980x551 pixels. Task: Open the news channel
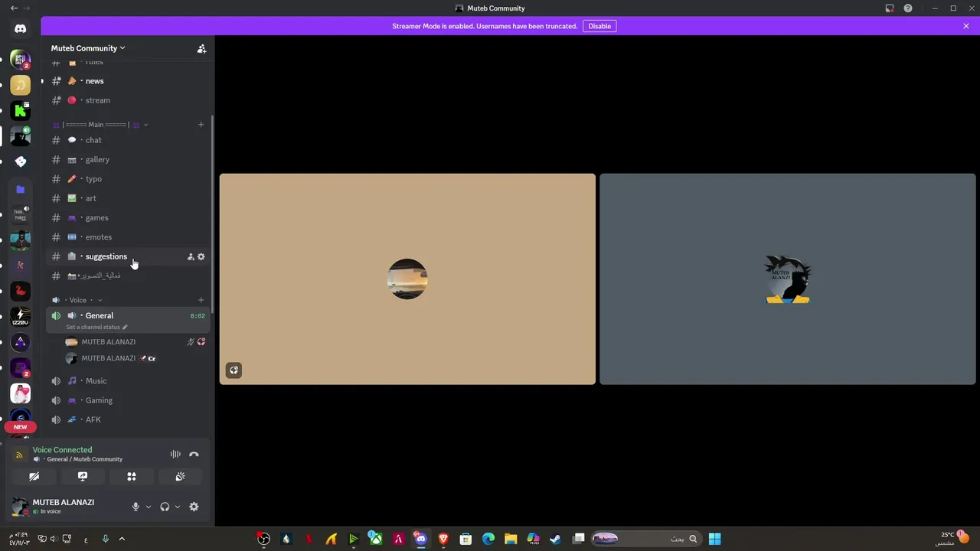point(128,81)
